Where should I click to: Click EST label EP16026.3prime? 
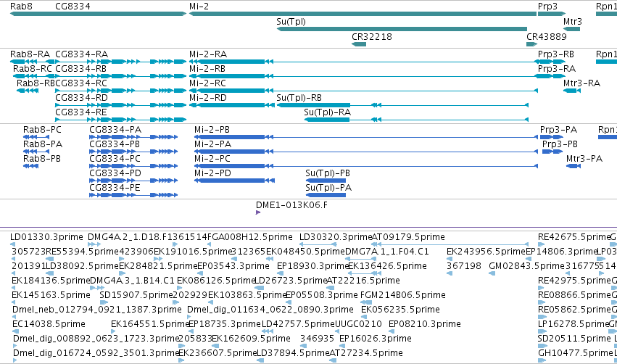click(x=376, y=339)
